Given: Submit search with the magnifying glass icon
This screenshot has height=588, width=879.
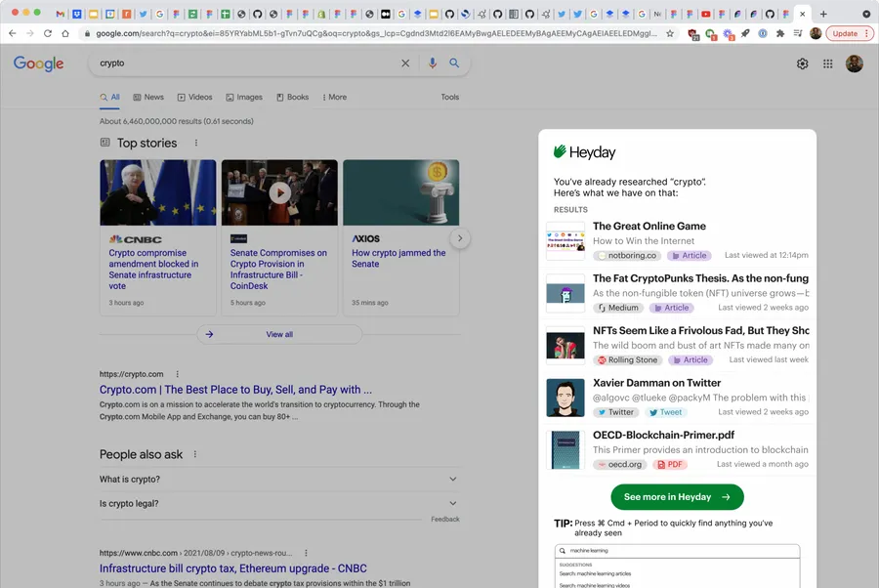Looking at the screenshot, I should tap(454, 63).
